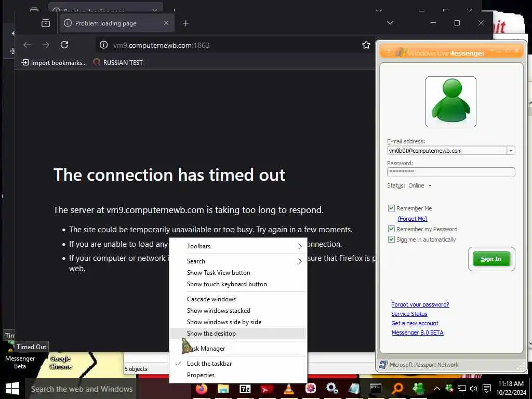This screenshot has height=399, width=532.
Task: Toggle Sign me in automatically checkbox
Action: pos(391,239)
